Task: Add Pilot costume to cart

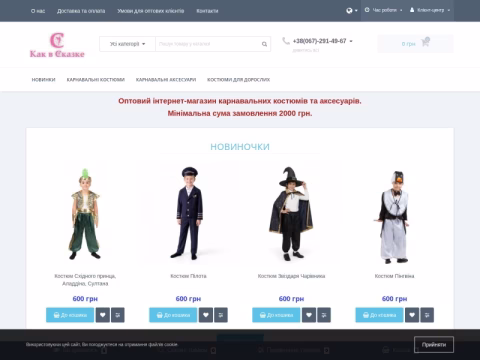Action: tap(173, 315)
